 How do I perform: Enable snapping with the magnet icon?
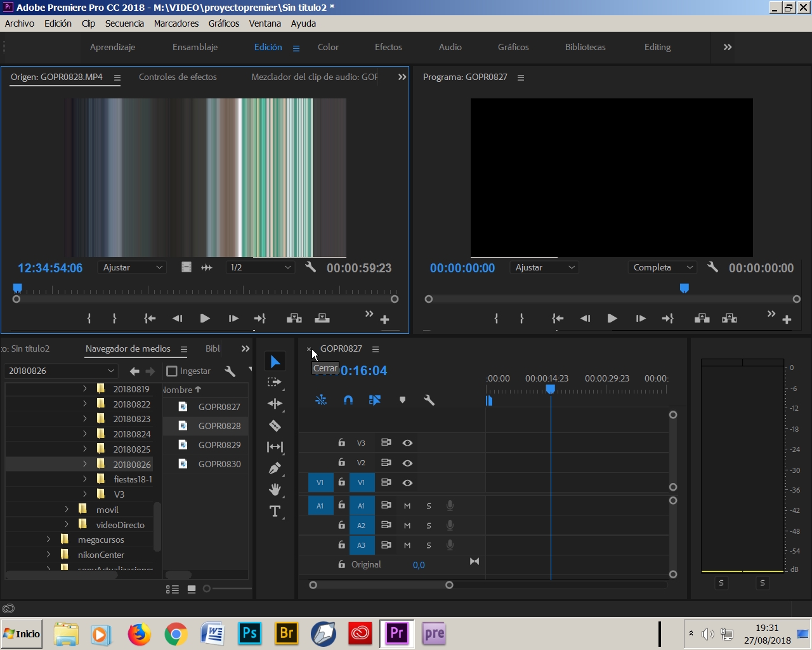pyautogui.click(x=348, y=400)
